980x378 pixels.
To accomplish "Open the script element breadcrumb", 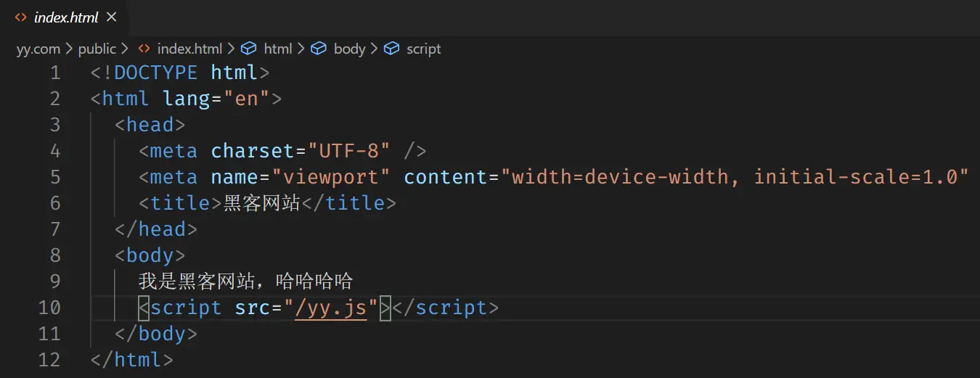I will tap(423, 49).
